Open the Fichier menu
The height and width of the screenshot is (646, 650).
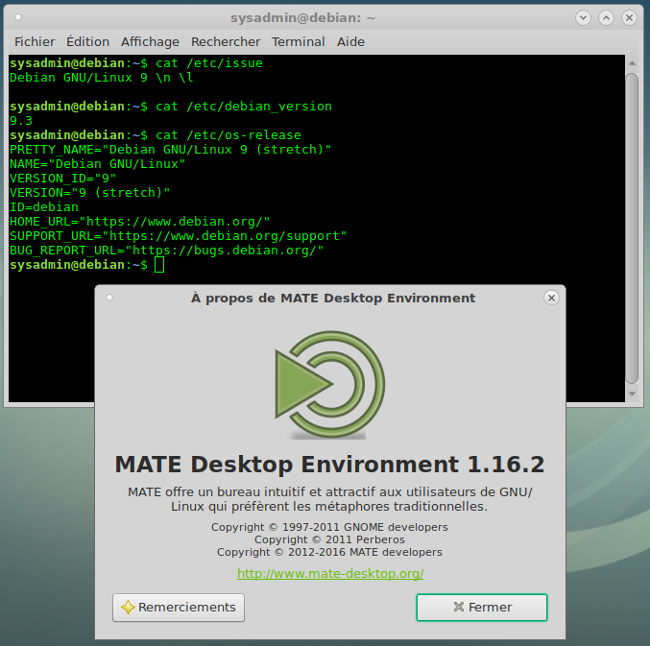coord(34,42)
